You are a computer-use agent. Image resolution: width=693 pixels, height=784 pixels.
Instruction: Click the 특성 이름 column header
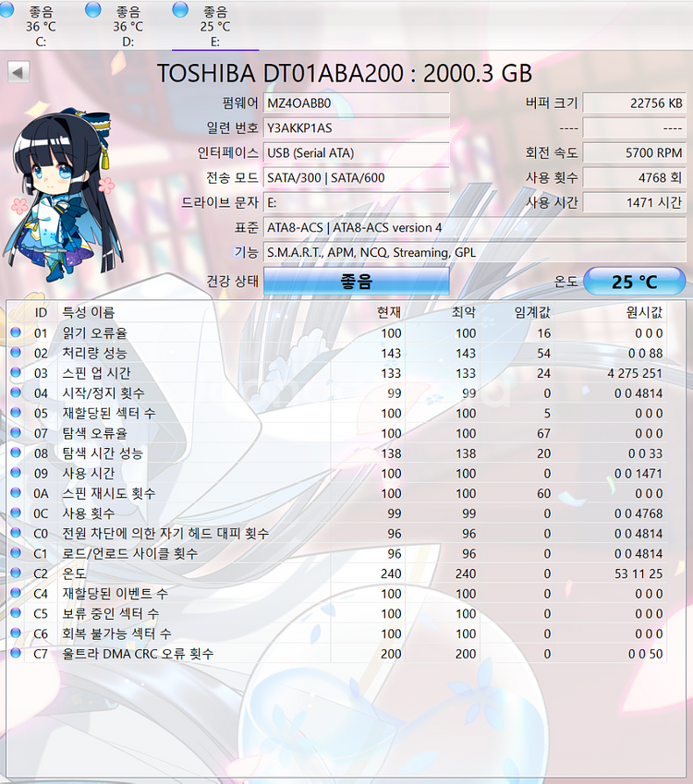88,313
